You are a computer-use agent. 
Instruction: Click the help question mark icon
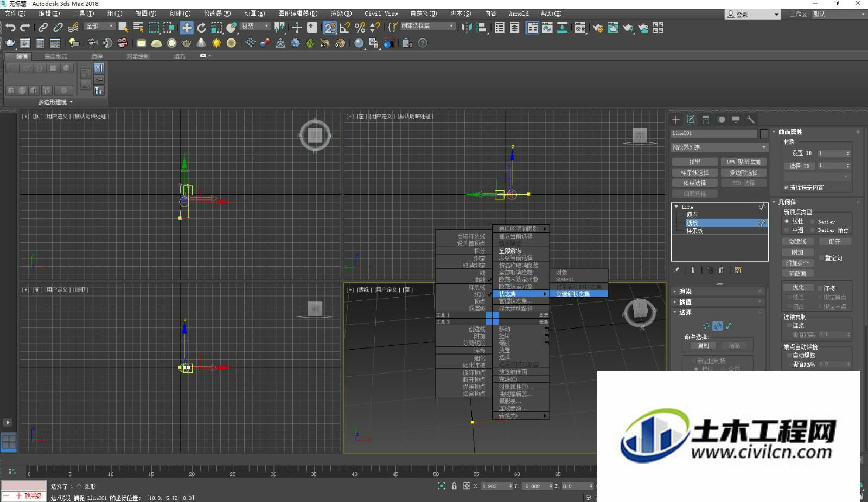423,43
